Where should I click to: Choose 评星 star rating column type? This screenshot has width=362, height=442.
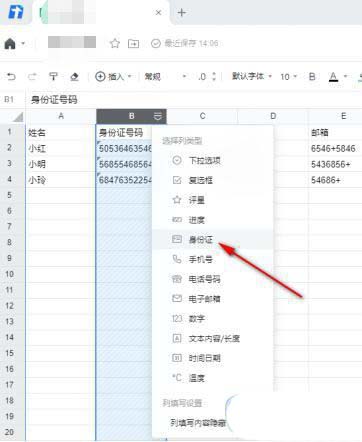[x=212, y=200]
